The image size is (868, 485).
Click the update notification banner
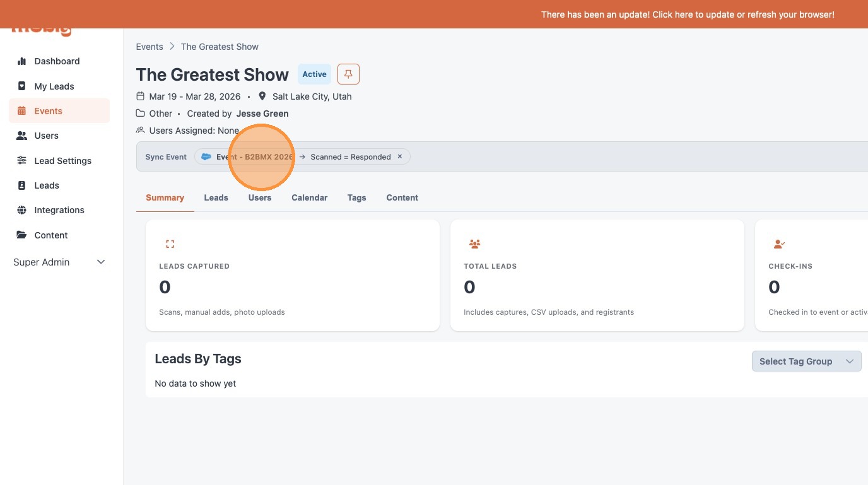click(x=688, y=15)
